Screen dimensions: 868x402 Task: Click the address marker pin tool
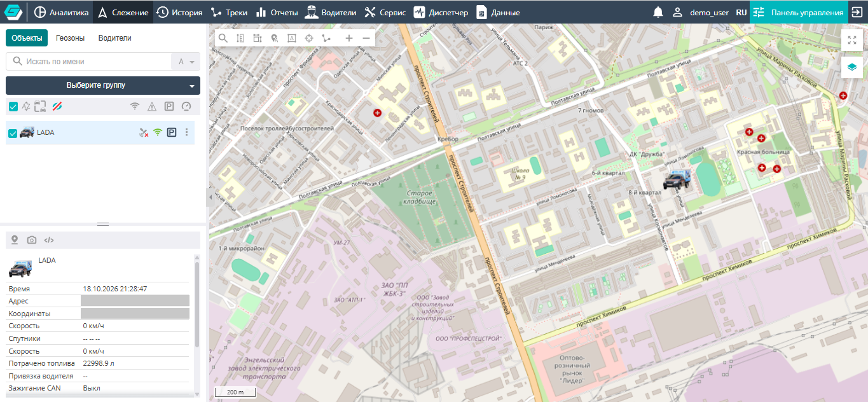[275, 38]
